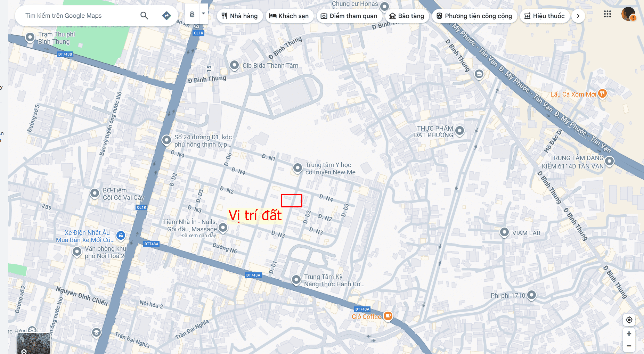Select the Gió Coffee cafe marker

click(x=388, y=316)
